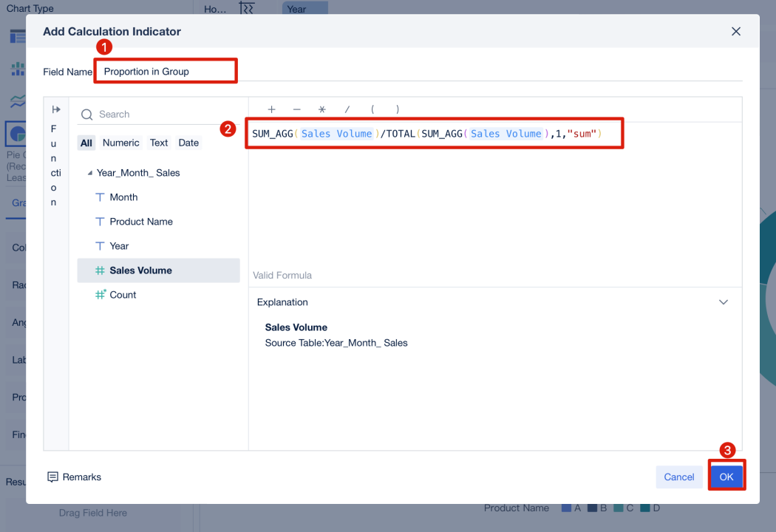Switch field filter to Text

coord(159,142)
